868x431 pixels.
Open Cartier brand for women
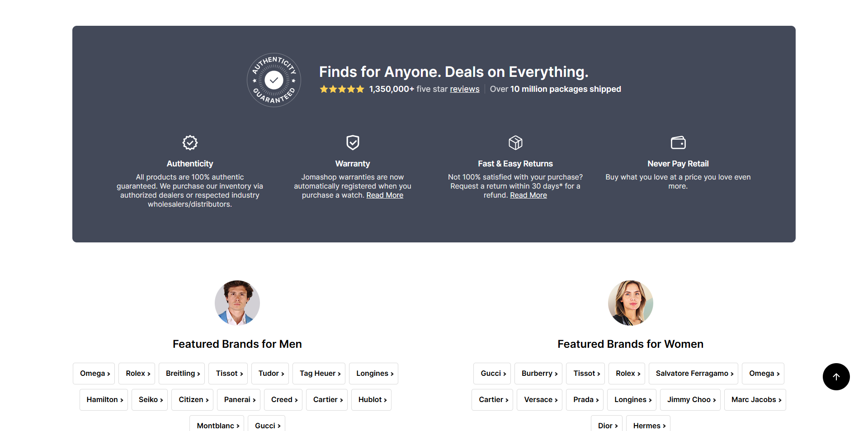[x=492, y=400]
